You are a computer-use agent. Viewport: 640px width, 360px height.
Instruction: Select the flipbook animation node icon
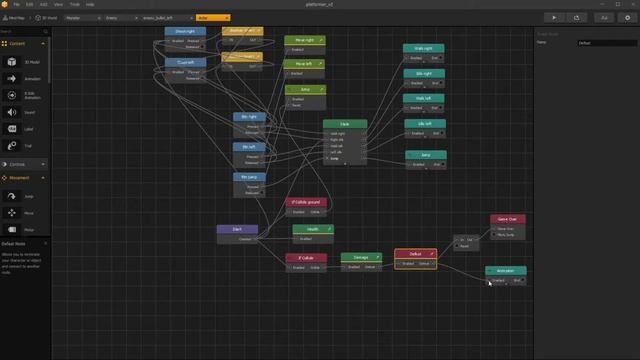coord(12,95)
